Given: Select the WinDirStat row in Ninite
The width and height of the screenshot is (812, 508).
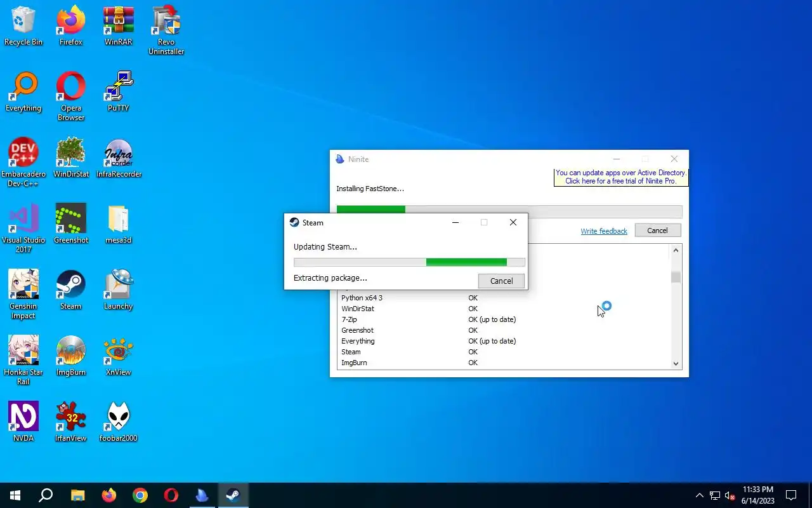Looking at the screenshot, I should pyautogui.click(x=504, y=309).
